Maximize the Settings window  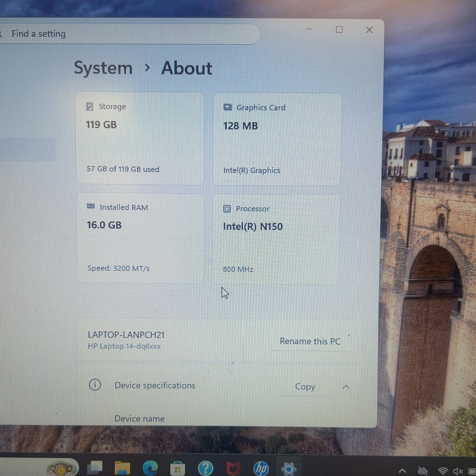pyautogui.click(x=339, y=29)
